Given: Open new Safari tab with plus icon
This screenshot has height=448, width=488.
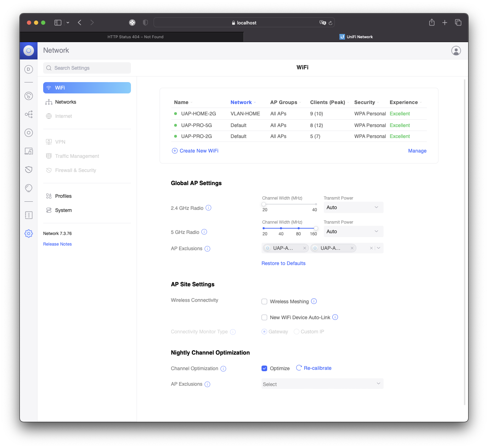Looking at the screenshot, I should [x=445, y=23].
